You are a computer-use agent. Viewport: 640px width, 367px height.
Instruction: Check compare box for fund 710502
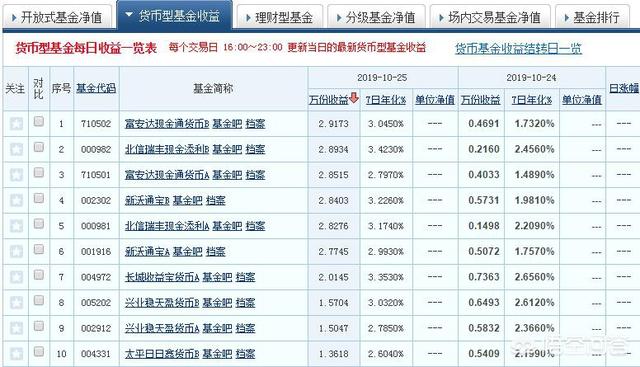point(39,121)
